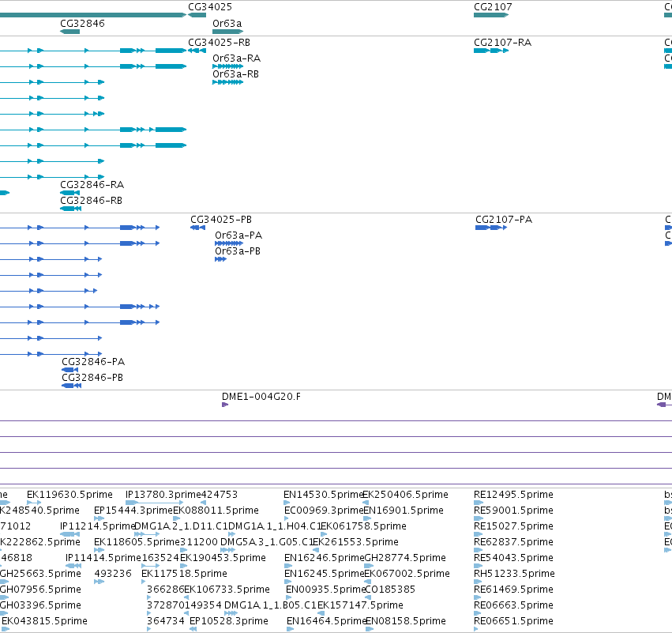Viewport: 672px width, 633px height.
Task: Select the EN14530.5prime label
Action: click(x=323, y=495)
